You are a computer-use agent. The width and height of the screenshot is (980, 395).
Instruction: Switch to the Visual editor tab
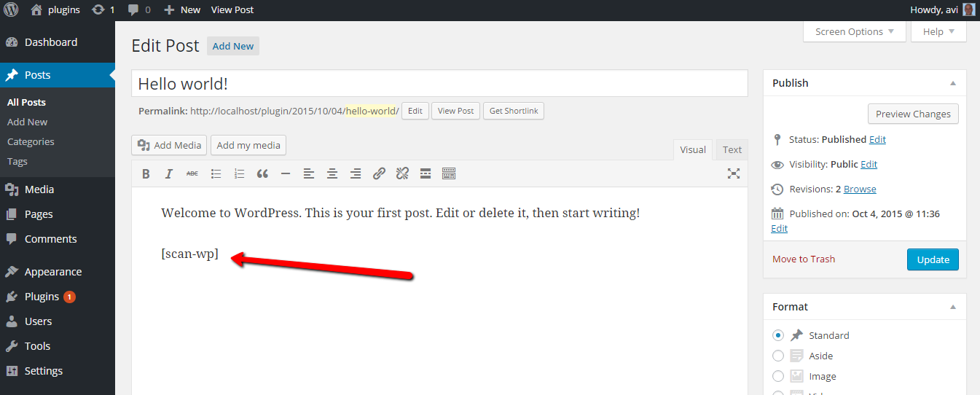(x=693, y=149)
